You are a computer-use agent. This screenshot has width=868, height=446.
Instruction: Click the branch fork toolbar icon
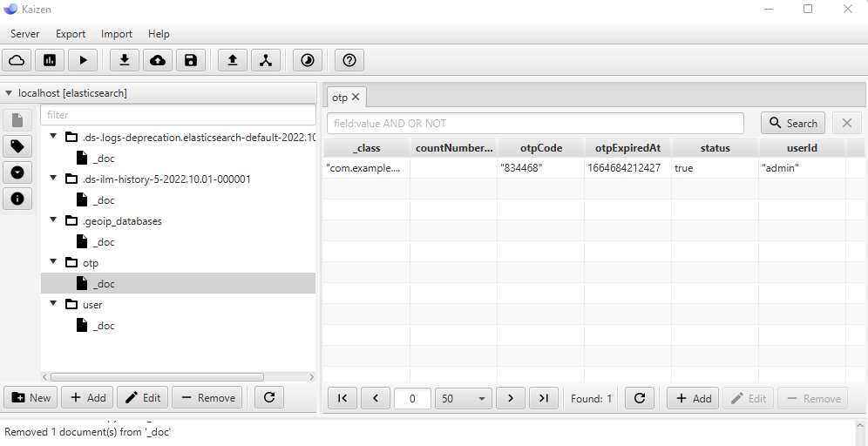click(266, 60)
